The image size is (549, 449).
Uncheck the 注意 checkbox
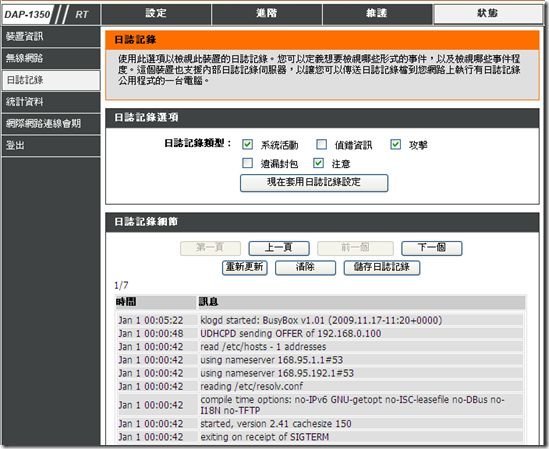[319, 163]
